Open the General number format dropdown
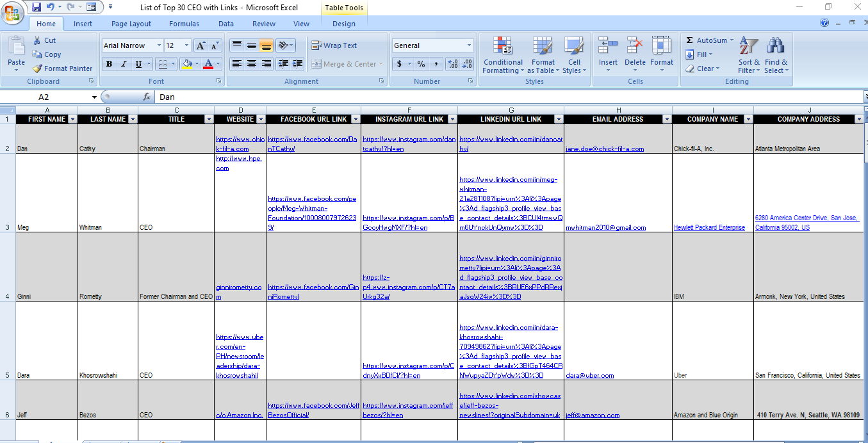 (x=469, y=45)
